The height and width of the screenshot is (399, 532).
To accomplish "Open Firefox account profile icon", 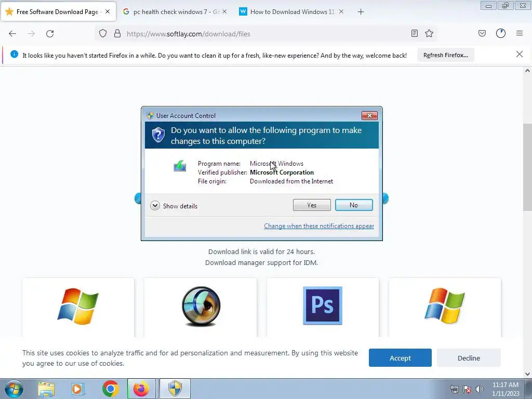I will (x=501, y=33).
